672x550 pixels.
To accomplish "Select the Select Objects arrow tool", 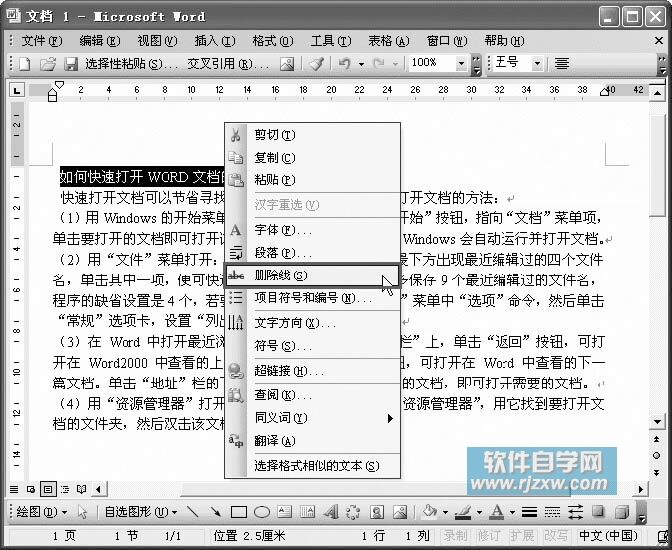I will 82,512.
